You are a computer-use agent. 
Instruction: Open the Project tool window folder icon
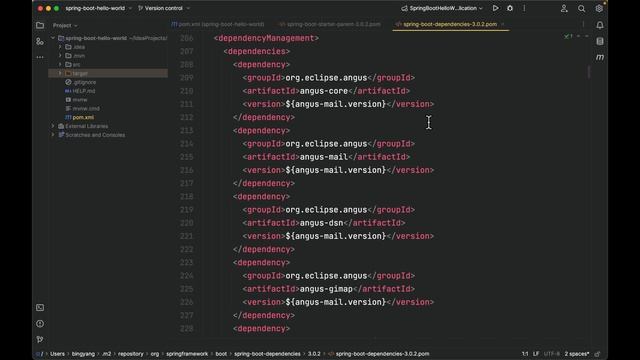40,25
